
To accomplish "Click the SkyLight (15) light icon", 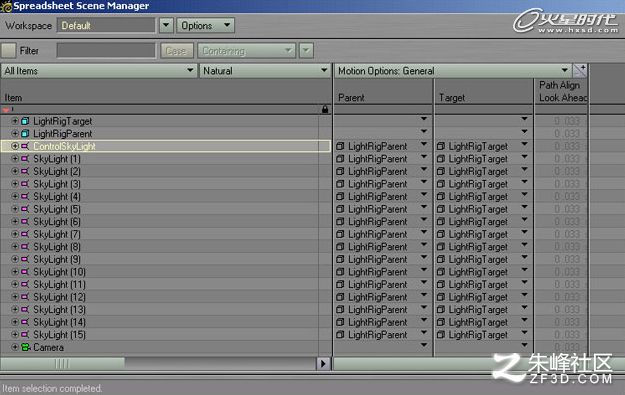I will (x=25, y=334).
